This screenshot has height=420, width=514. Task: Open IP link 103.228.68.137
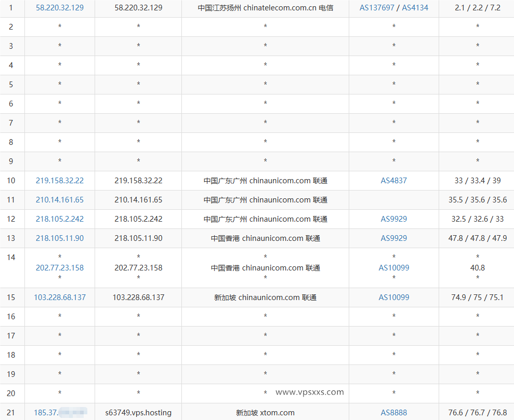pyautogui.click(x=60, y=297)
